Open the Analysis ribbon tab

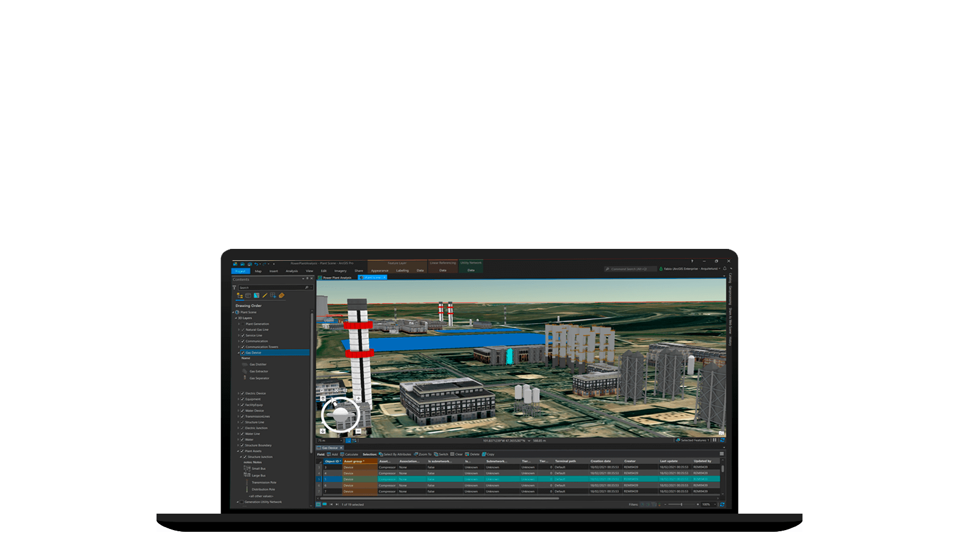coord(292,271)
